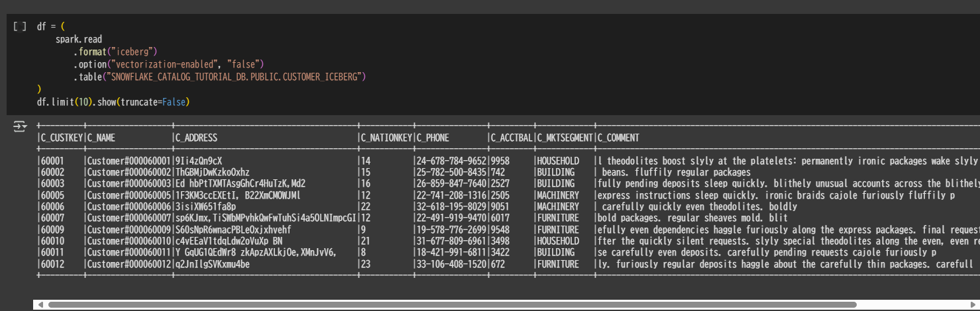980x311 pixels.
Task: Click the cell run bracket indicator
Action: tap(19, 27)
